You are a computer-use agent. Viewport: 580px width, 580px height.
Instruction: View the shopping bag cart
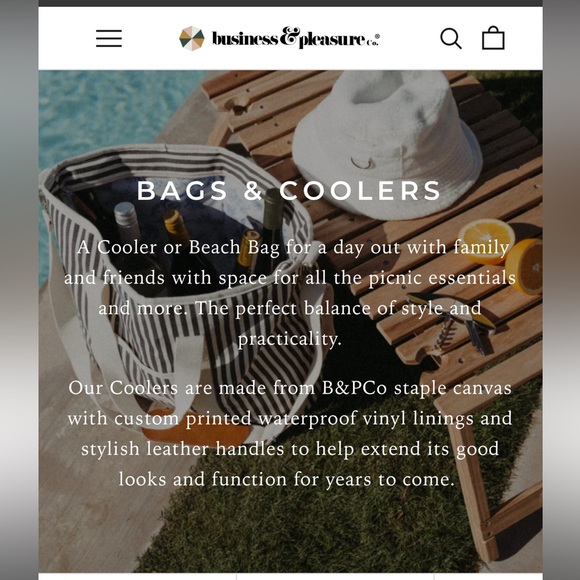[493, 38]
